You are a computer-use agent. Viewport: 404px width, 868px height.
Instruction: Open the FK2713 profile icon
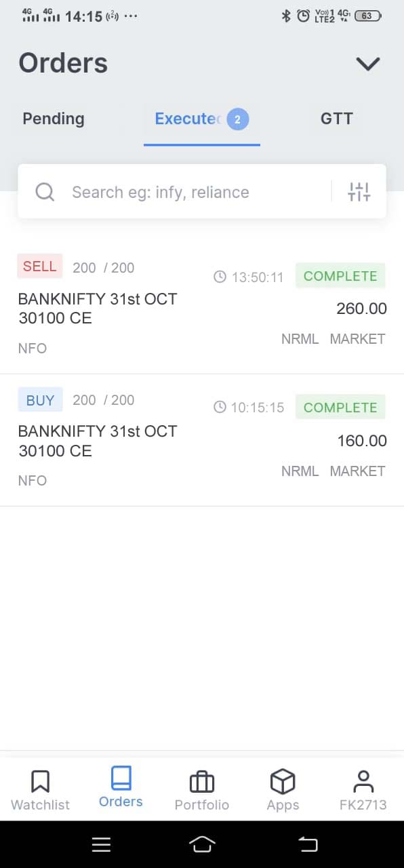coord(363,782)
